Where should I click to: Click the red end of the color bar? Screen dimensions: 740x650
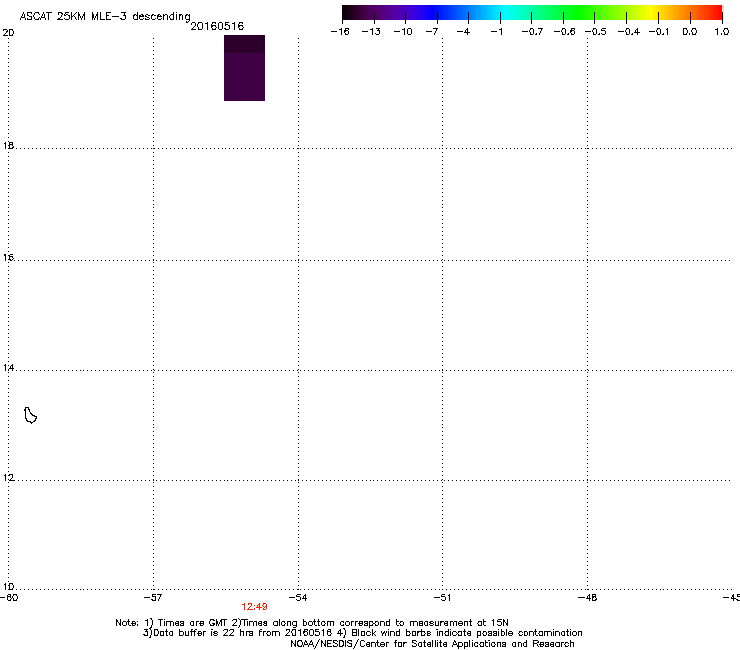[715, 13]
